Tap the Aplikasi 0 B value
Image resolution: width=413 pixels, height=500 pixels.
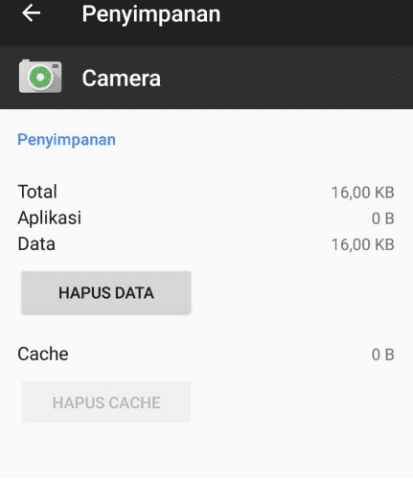[x=383, y=218]
